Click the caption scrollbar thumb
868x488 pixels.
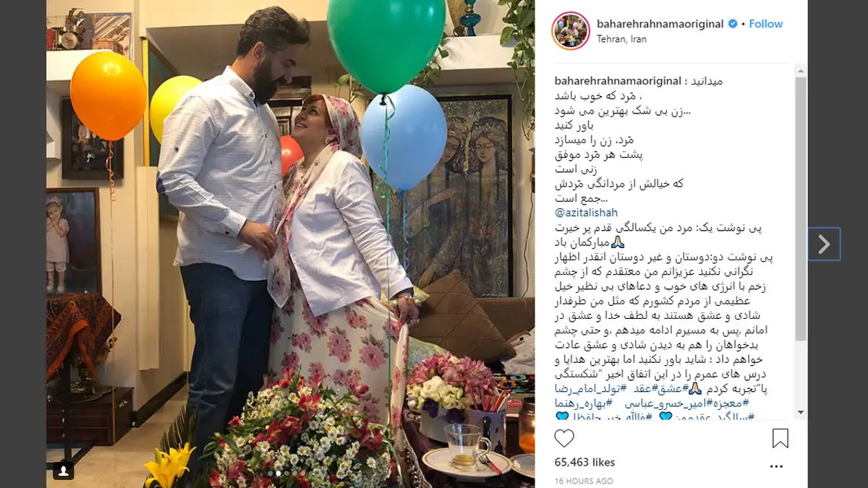801,209
